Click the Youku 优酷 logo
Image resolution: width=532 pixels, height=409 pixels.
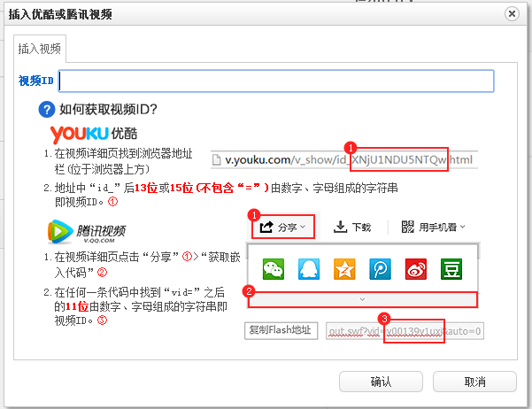pyautogui.click(x=94, y=134)
